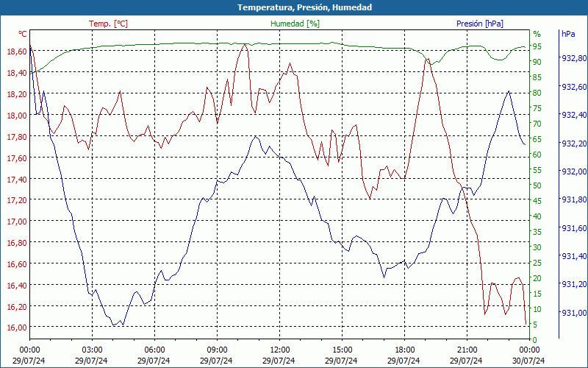Click humidity axis value 50

[537, 185]
